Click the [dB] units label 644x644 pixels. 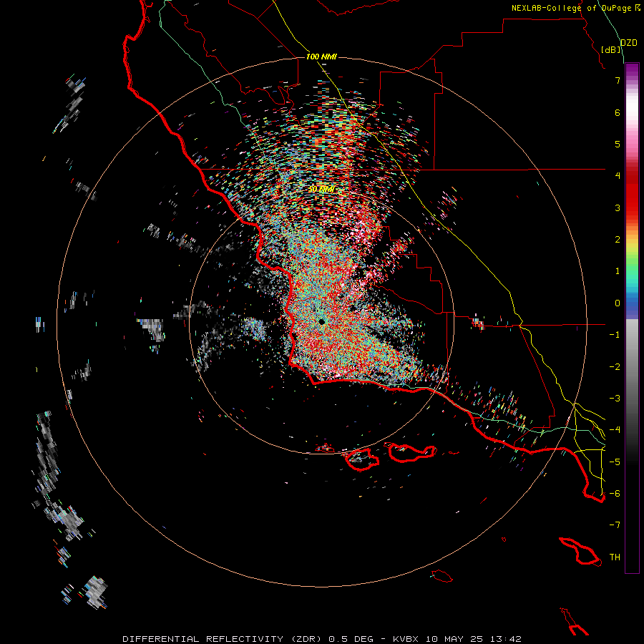pos(611,50)
